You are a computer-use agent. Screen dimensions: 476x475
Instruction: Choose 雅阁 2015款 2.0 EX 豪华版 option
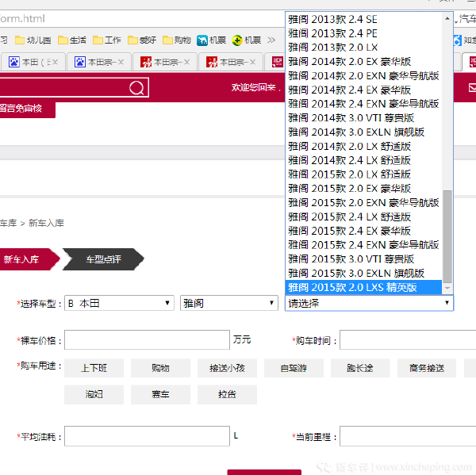363,189
